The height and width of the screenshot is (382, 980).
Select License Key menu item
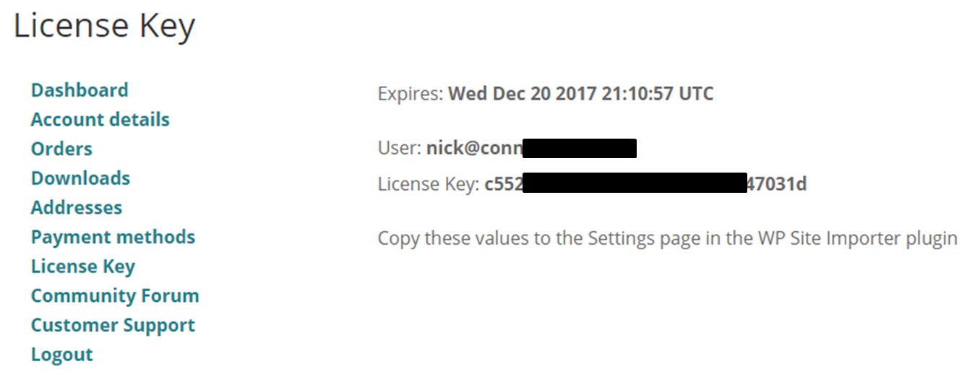coord(83,267)
